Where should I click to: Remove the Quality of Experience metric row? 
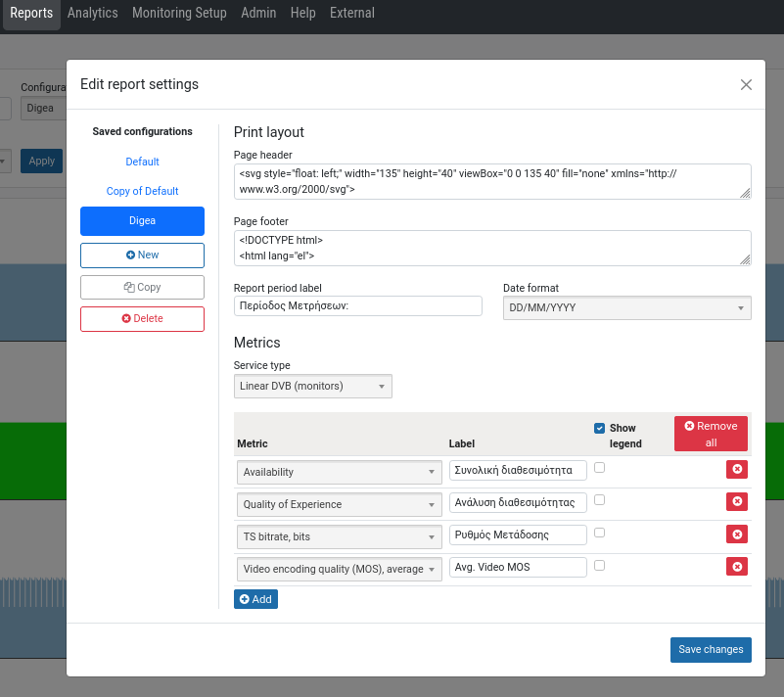(736, 502)
